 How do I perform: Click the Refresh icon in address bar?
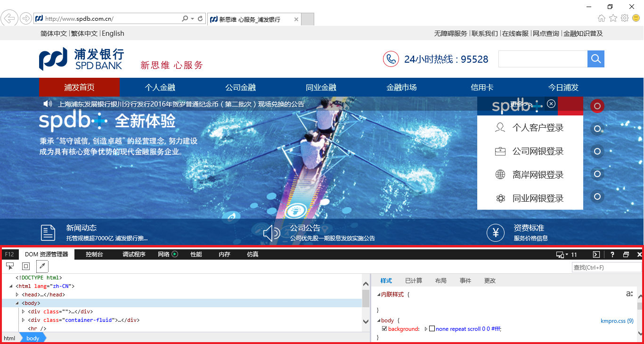[x=200, y=19]
